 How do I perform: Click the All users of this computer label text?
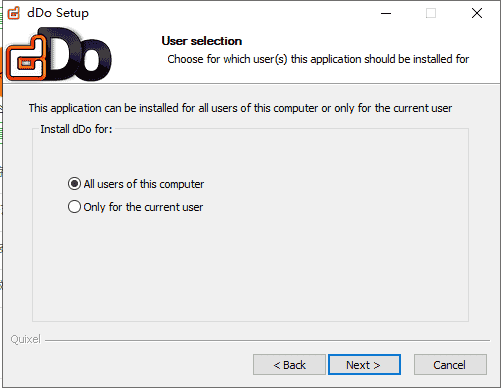(144, 184)
